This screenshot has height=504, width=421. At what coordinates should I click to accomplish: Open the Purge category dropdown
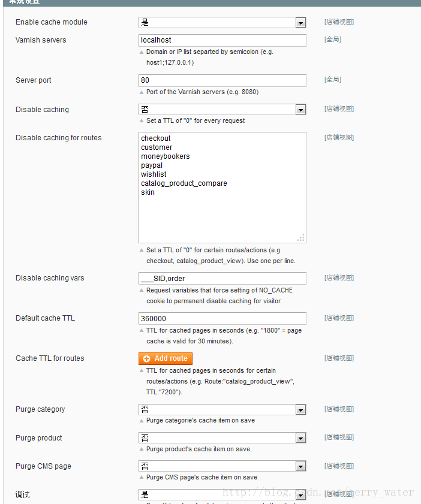coord(222,409)
